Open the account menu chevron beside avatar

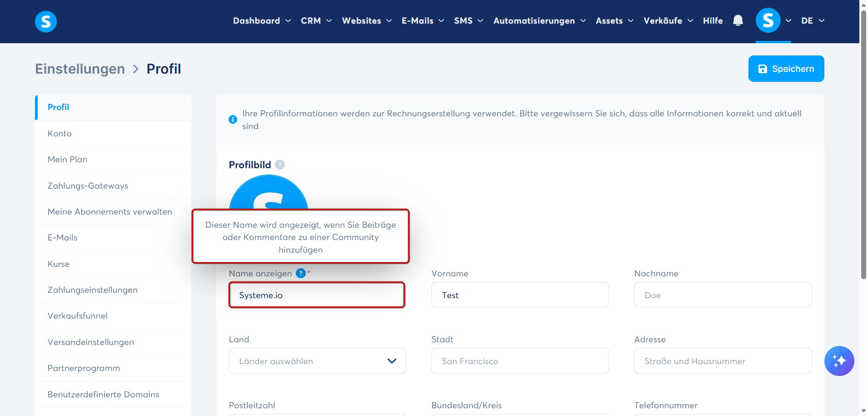point(788,20)
